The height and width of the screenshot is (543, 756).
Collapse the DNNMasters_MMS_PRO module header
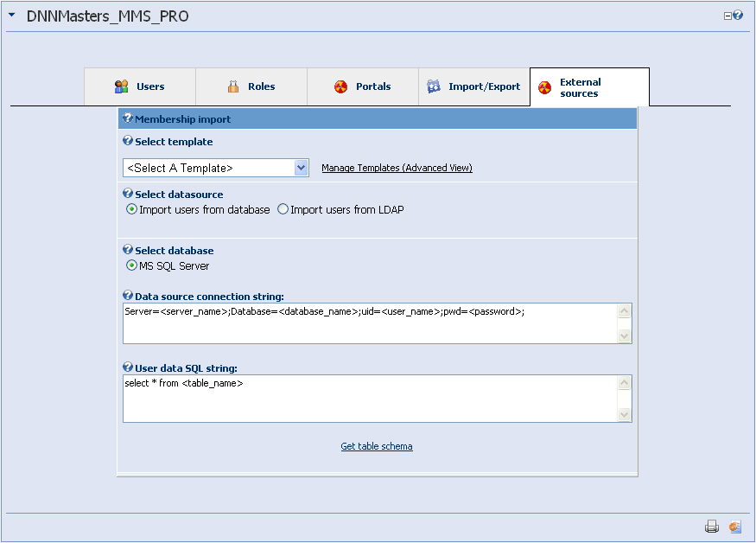10,15
